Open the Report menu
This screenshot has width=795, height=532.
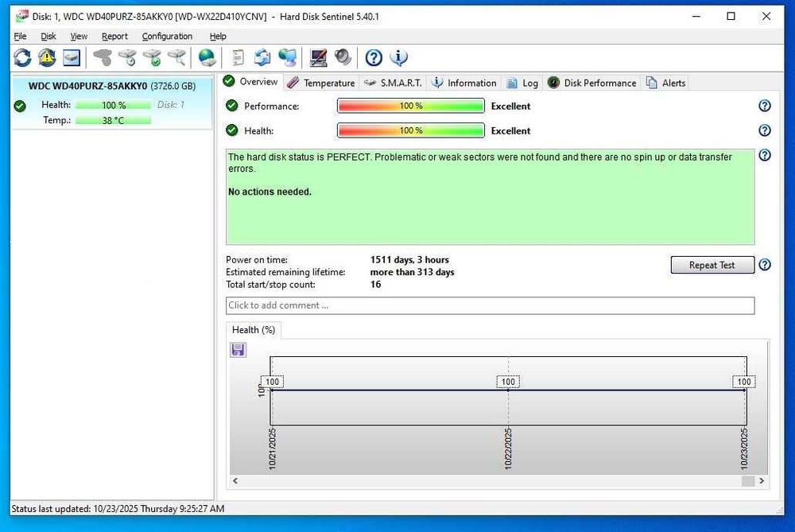(114, 36)
